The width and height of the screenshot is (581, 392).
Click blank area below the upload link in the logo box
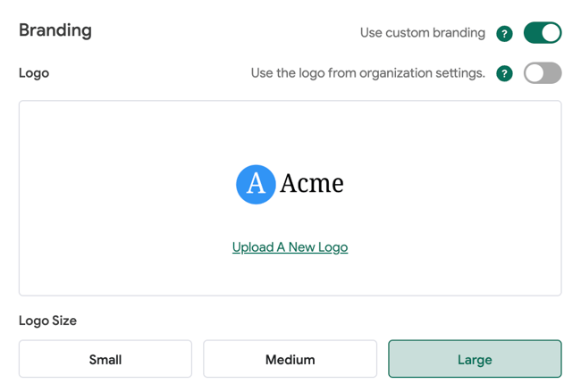pos(290,275)
